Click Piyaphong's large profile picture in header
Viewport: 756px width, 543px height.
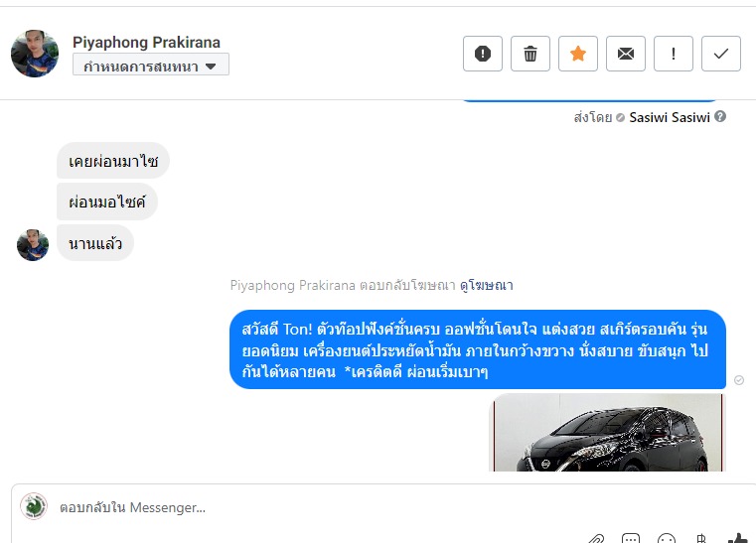(x=35, y=54)
